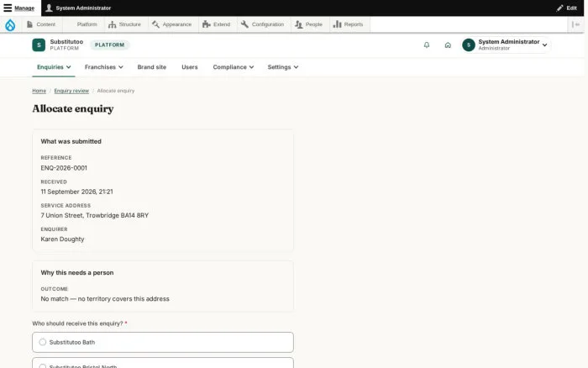Click the address 7 Union Street, Trowbridge
The height and width of the screenshot is (368, 588).
click(x=94, y=215)
